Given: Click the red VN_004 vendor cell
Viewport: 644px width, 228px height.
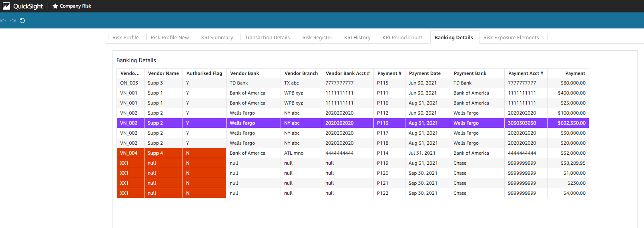Looking at the screenshot, I should [x=129, y=153].
